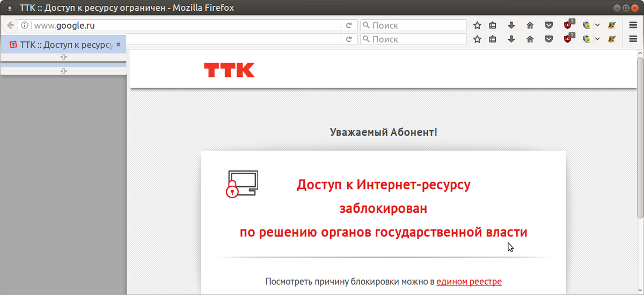This screenshot has width=644, height=295.
Task: Close the ТТК :: Доступ к ресурсу tab
Action: click(119, 45)
